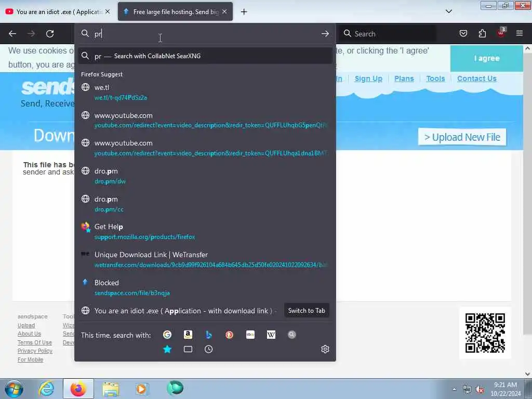Search this time with Amazon
This screenshot has height=399, width=532.
tap(188, 335)
